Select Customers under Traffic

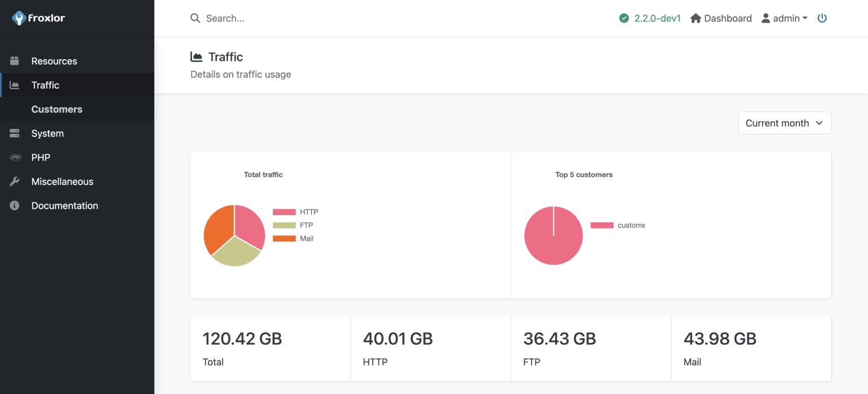point(57,109)
